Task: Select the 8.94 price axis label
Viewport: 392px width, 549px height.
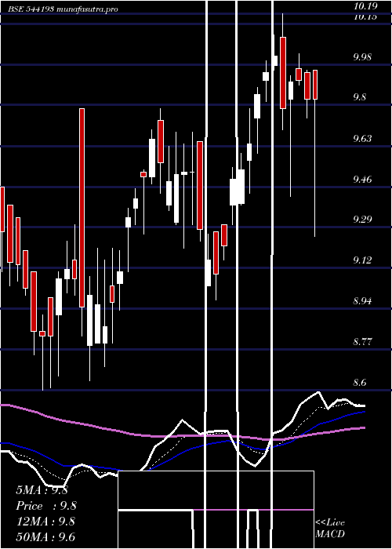Action: click(x=362, y=300)
